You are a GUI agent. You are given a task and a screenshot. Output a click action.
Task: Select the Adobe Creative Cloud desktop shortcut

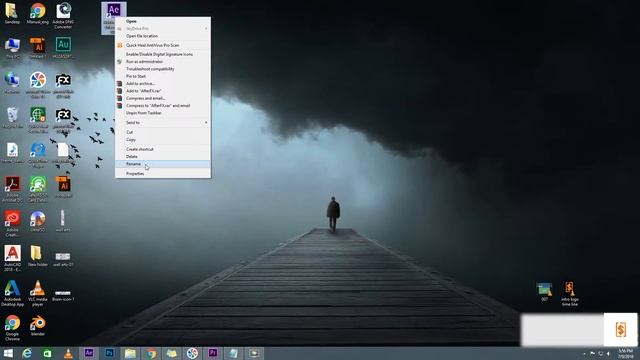click(x=12, y=223)
